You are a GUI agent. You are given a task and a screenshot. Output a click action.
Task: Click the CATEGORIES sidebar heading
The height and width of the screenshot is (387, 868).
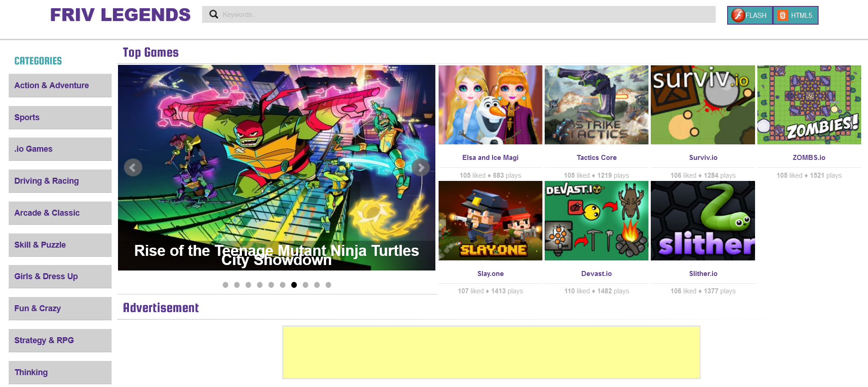click(x=38, y=61)
